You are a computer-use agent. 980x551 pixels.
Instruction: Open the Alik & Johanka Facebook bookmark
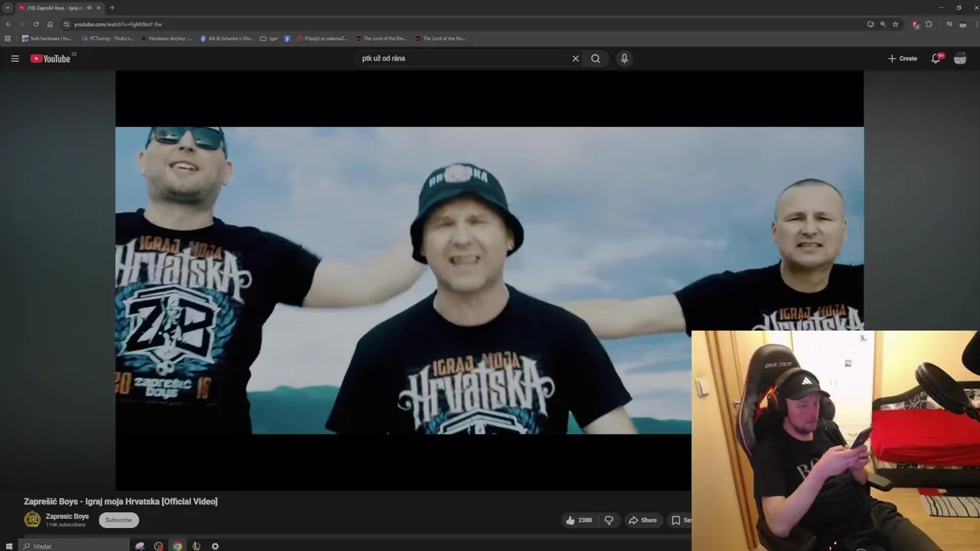[x=227, y=38]
